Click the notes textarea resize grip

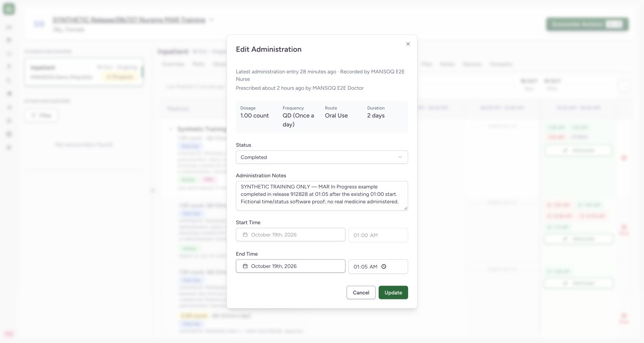tap(405, 208)
